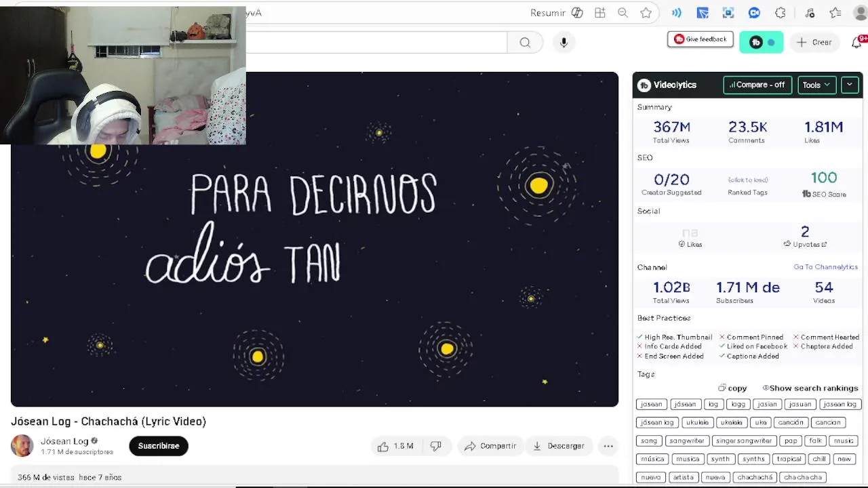This screenshot has height=488, width=868.
Task: Click the blue paper-plane extension icon
Action: point(703,13)
